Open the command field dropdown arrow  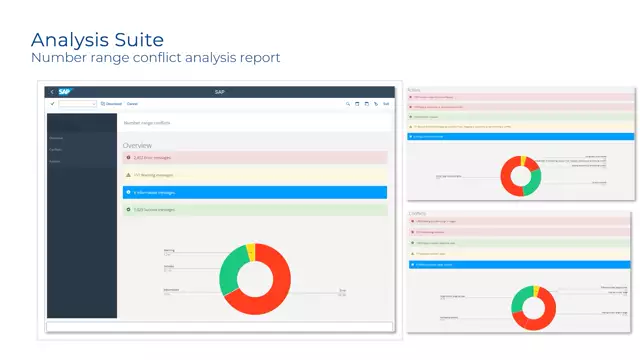tap(93, 104)
